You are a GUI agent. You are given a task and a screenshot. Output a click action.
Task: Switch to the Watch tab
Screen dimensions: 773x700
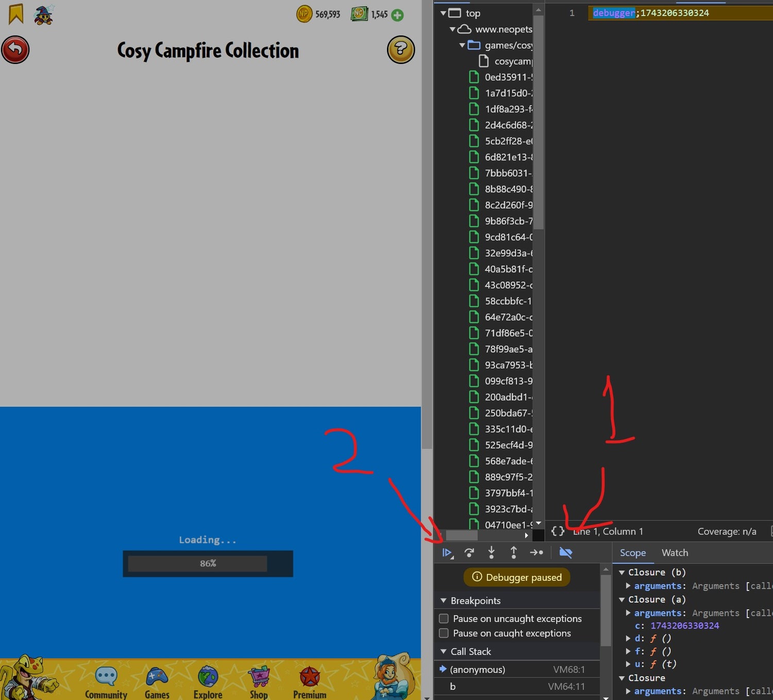coord(675,553)
